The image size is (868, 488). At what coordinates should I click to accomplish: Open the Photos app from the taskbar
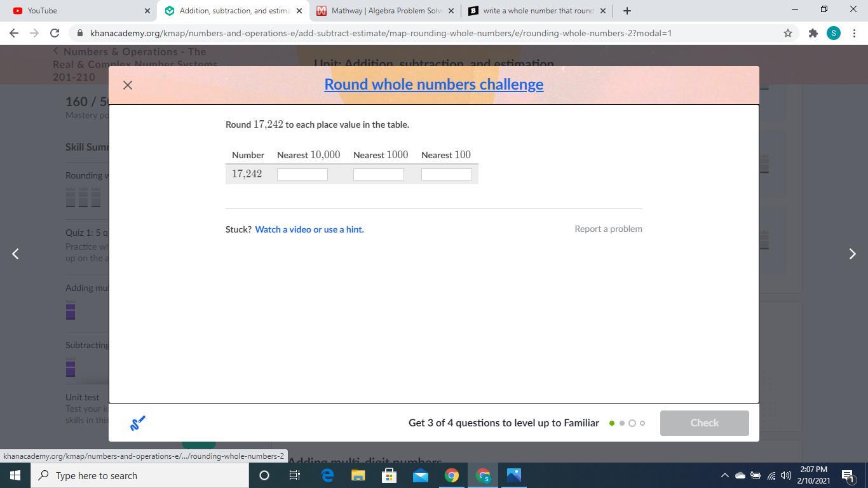coord(514,475)
